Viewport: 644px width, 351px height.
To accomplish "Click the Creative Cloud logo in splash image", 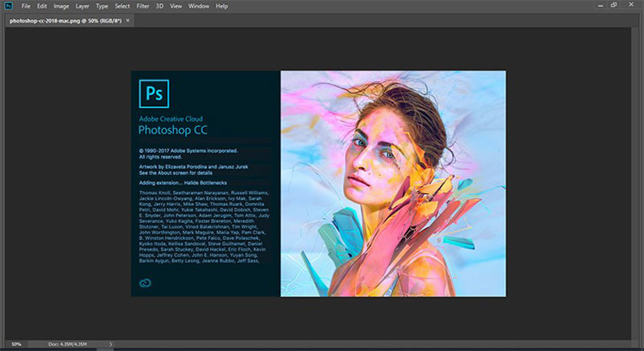I will [x=145, y=283].
